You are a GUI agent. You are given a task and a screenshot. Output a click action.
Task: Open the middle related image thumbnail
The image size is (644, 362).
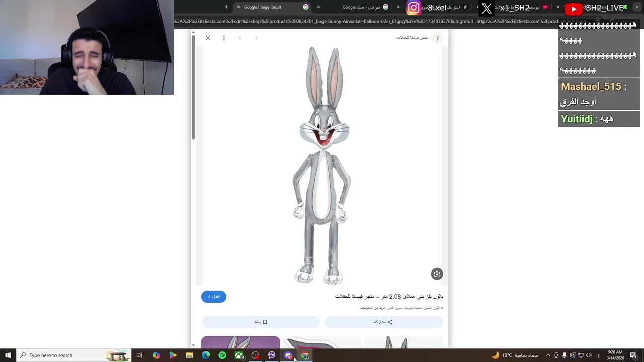coord(322,342)
